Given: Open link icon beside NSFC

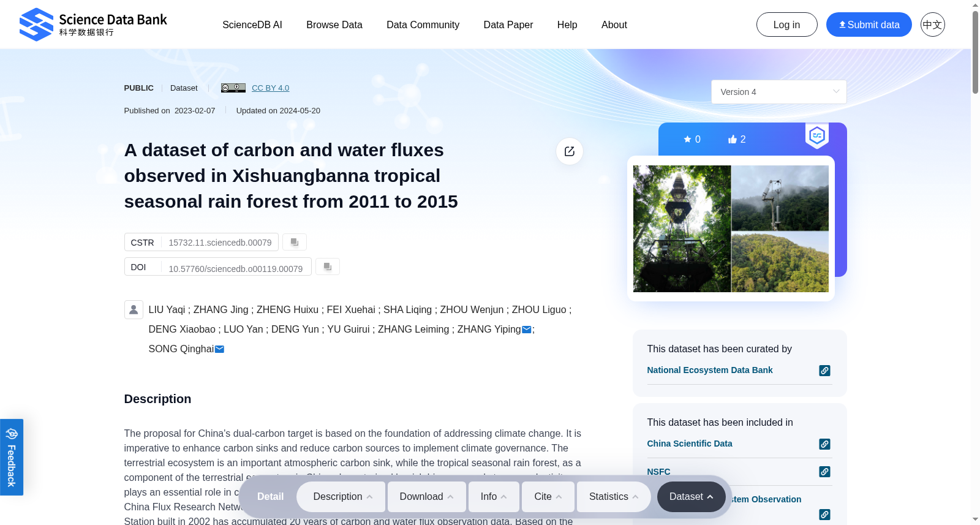Looking at the screenshot, I should (824, 472).
